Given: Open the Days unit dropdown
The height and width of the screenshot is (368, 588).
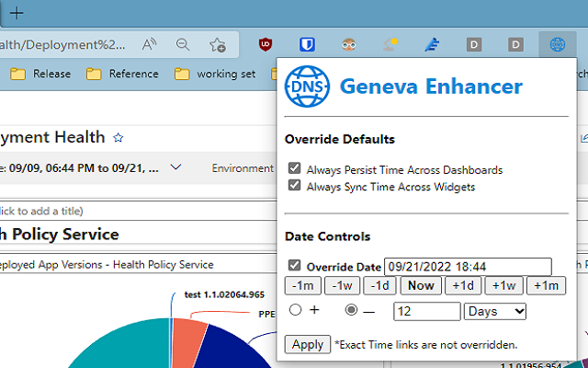Looking at the screenshot, I should pyautogui.click(x=495, y=311).
